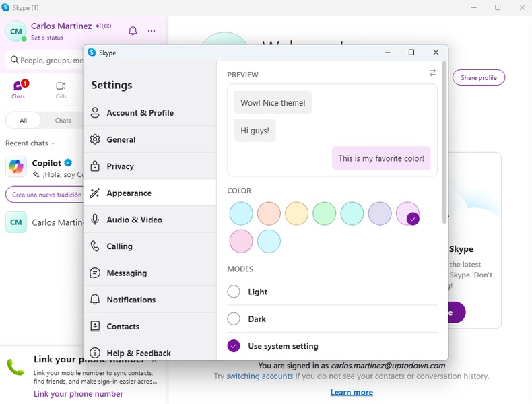Pick the selected purple checked swatch
The height and width of the screenshot is (404, 532).
pos(407,213)
